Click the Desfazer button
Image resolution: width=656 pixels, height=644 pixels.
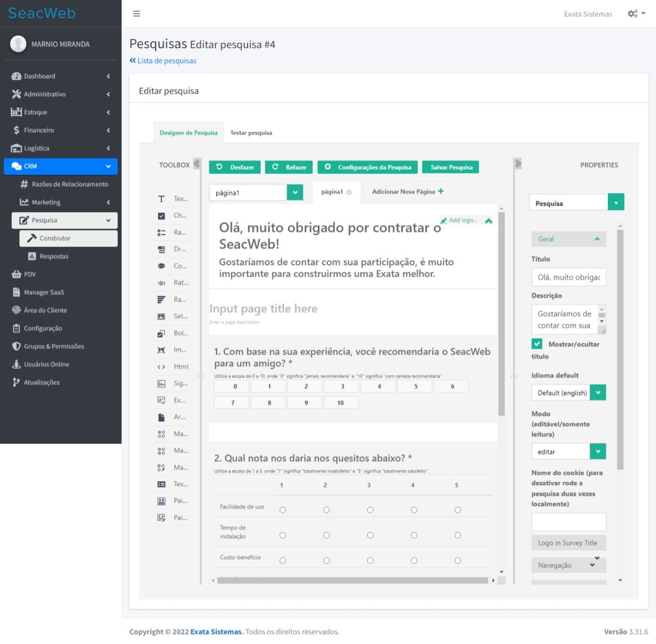(x=235, y=167)
